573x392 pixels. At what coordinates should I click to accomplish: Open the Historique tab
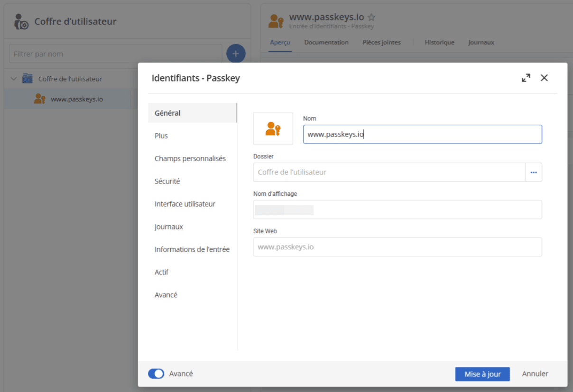pyautogui.click(x=439, y=43)
